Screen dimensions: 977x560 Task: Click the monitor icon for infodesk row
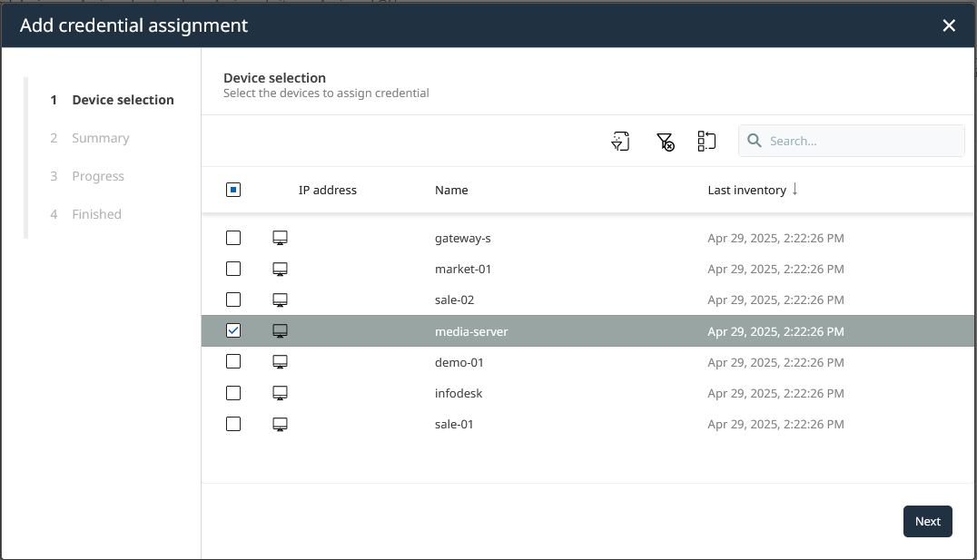pyautogui.click(x=281, y=393)
